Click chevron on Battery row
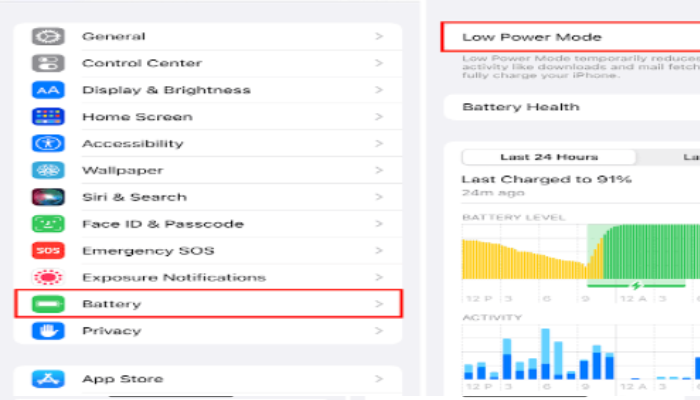This screenshot has width=700, height=400. click(379, 304)
